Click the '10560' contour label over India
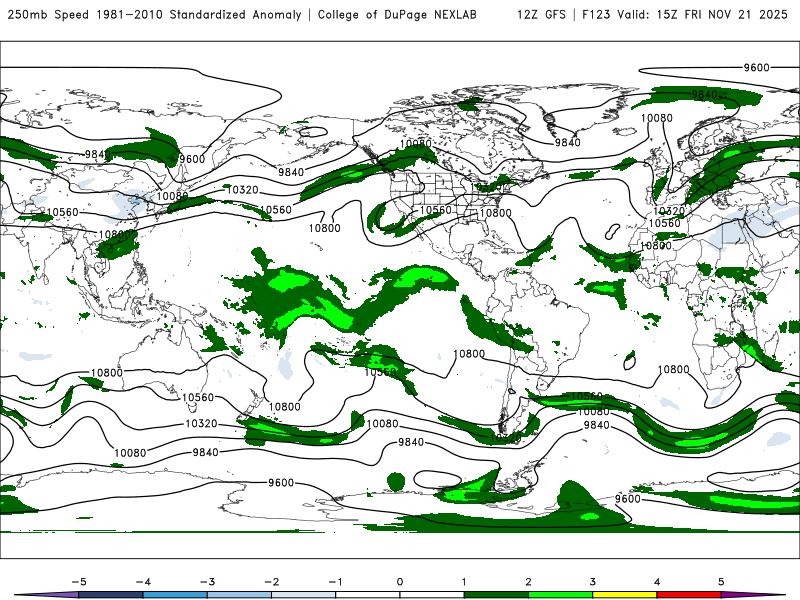Image resolution: width=800 pixels, height=600 pixels. tap(62, 212)
